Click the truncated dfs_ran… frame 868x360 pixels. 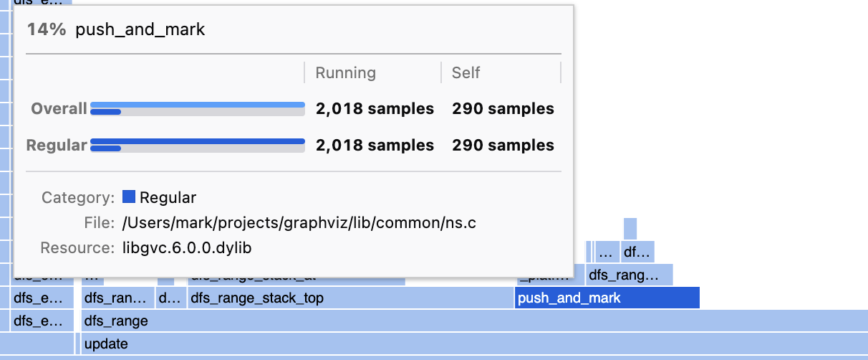coord(118,298)
